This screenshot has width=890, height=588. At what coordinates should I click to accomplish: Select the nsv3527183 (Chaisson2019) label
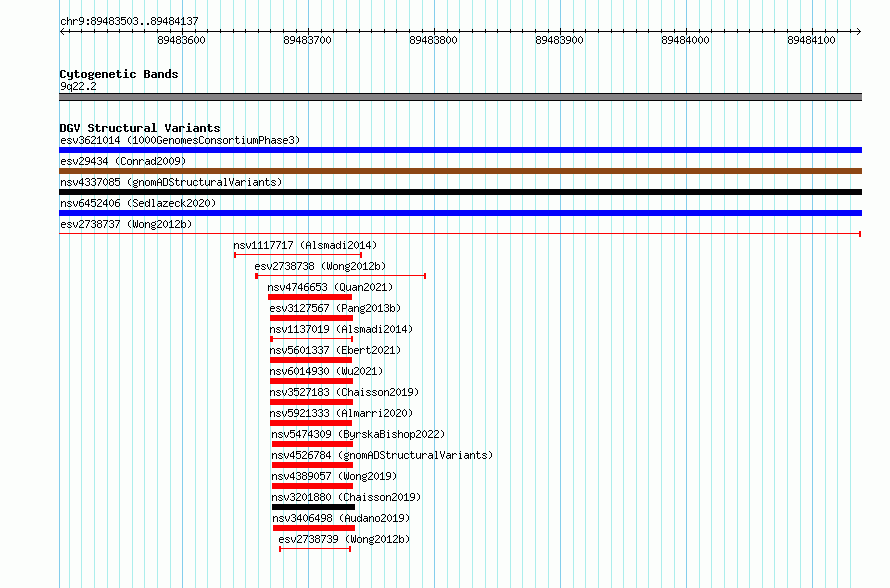(345, 392)
